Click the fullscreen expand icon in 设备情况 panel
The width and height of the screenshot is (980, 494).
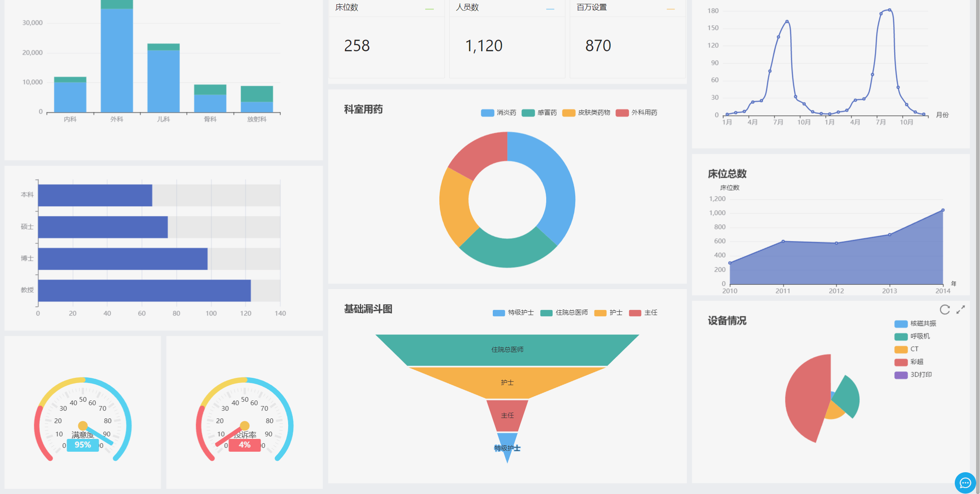click(x=961, y=310)
